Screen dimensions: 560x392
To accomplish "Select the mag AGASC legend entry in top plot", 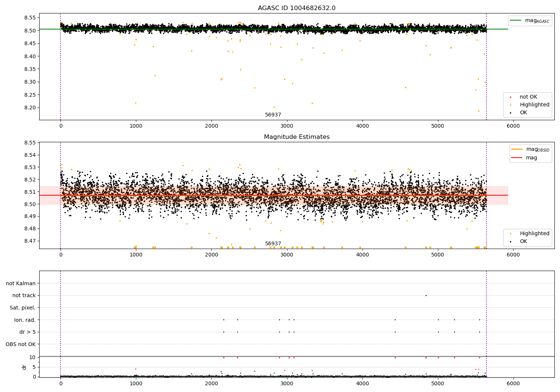I will [x=530, y=21].
